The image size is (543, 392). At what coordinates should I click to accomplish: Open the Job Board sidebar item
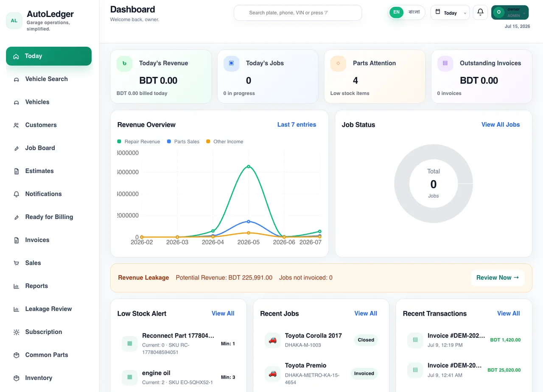49,148
